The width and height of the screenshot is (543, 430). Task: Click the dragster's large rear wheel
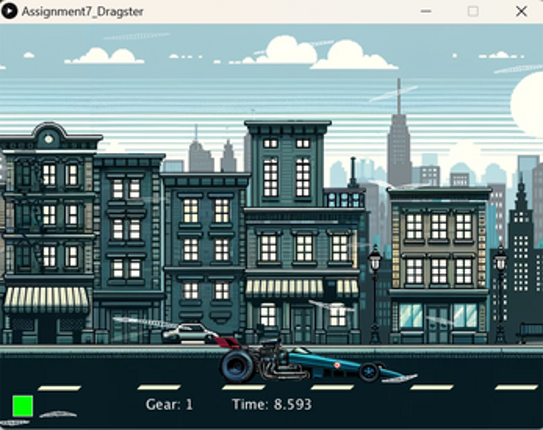pyautogui.click(x=237, y=366)
